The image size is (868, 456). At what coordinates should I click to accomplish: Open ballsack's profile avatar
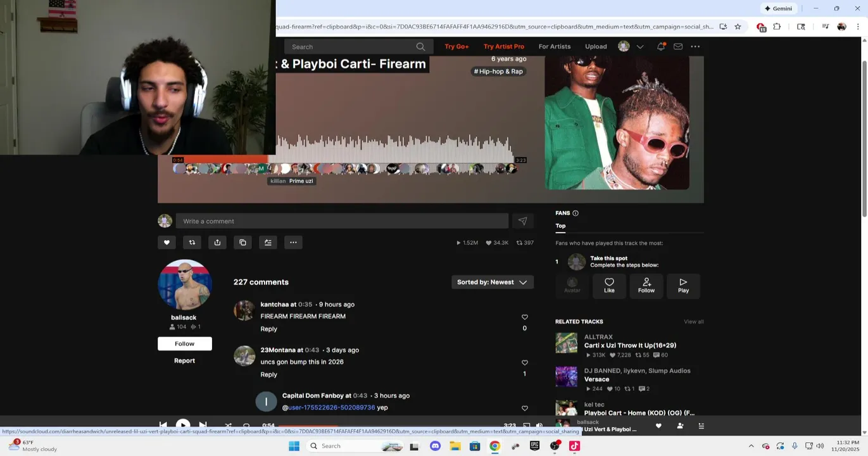pos(184,284)
